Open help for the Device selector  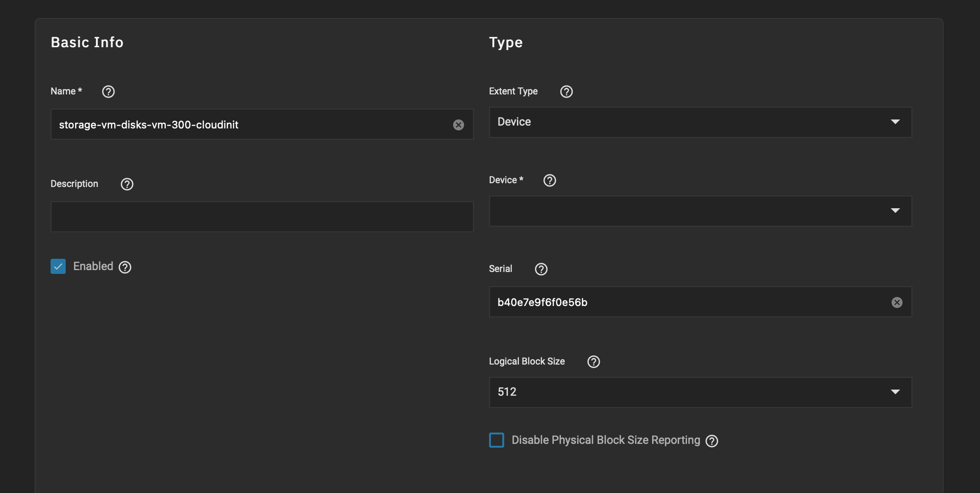pyautogui.click(x=549, y=180)
